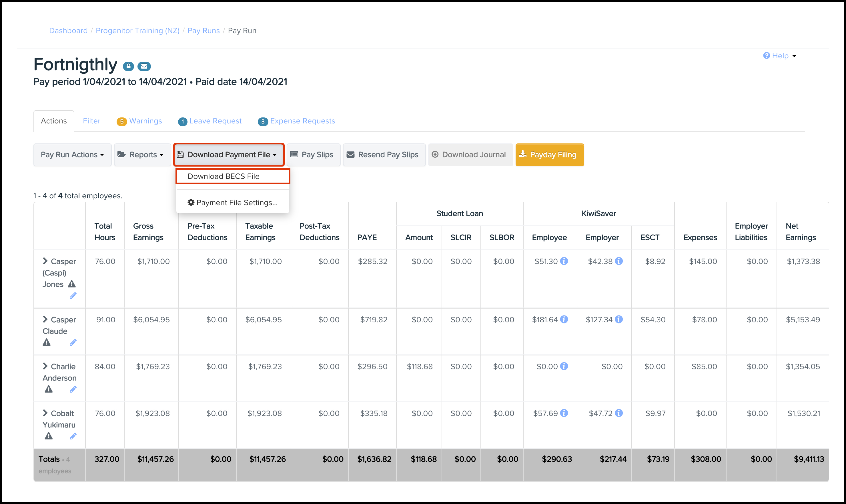
Task: Click warning triangle for Charlie Anderson
Action: (49, 389)
